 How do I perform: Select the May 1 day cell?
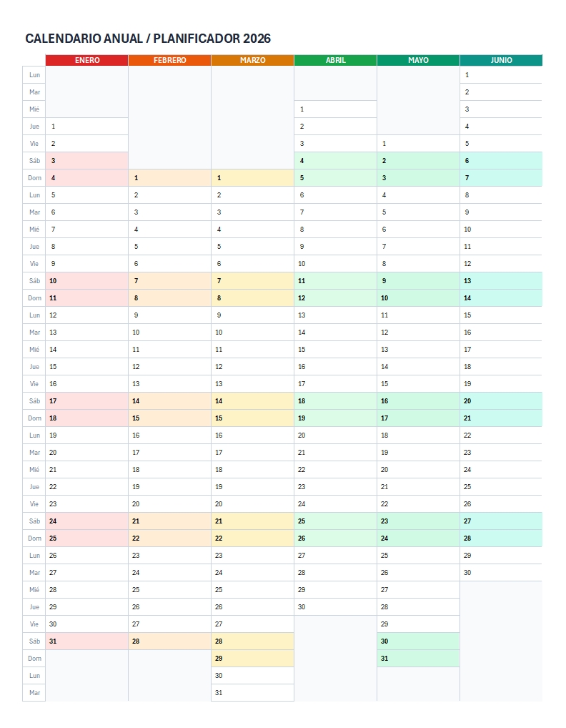[x=418, y=144]
